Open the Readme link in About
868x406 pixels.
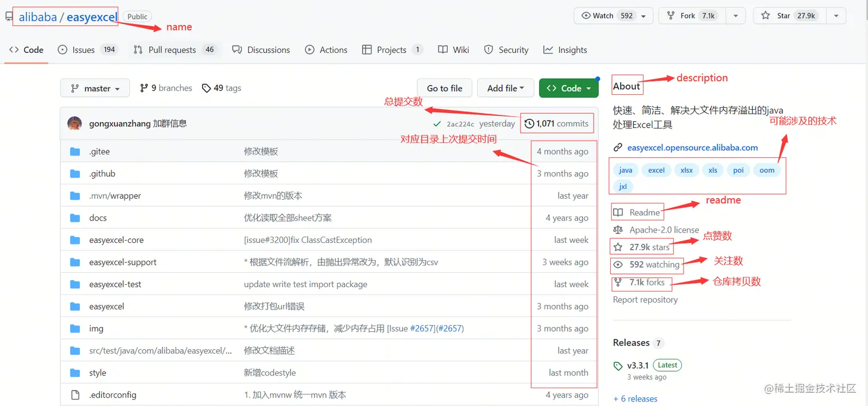click(637, 212)
